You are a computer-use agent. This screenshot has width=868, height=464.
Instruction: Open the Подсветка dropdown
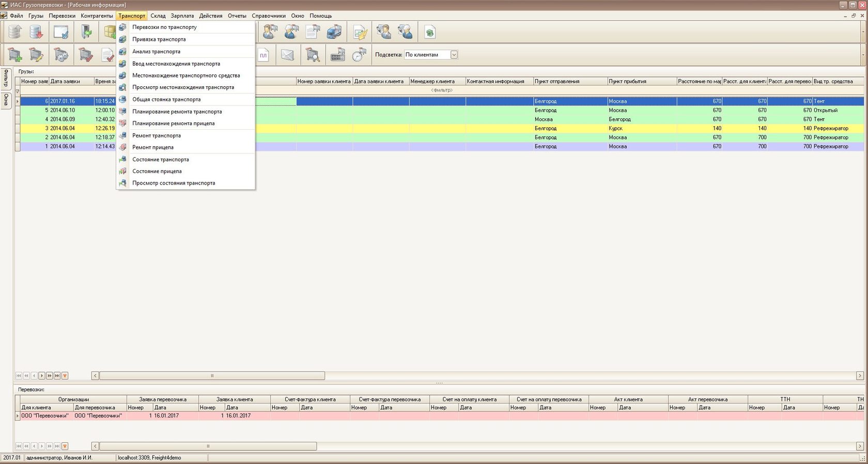click(x=454, y=55)
